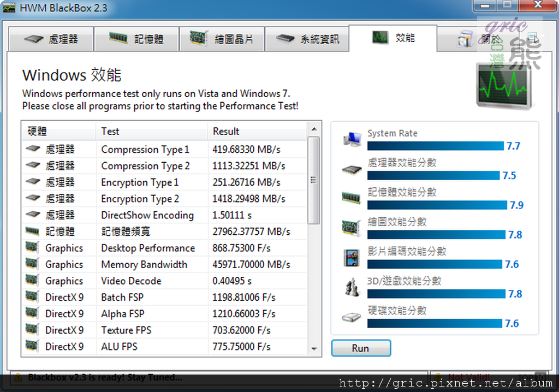Viewport: 559px width, 392px height.
Task: Select the DirectShow Encoding test name
Action: (147, 215)
